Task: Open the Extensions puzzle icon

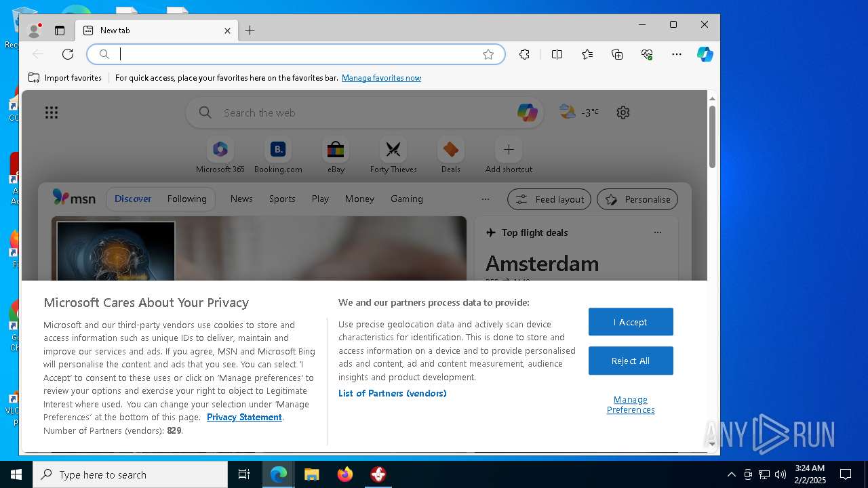Action: (524, 54)
